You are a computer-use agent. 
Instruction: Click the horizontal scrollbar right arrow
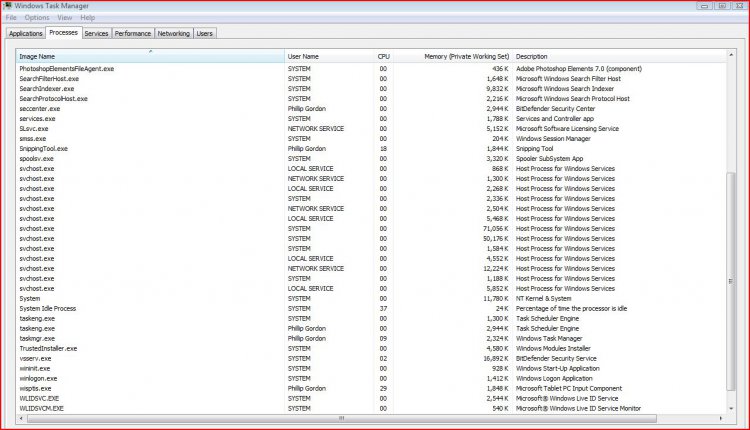click(721, 419)
